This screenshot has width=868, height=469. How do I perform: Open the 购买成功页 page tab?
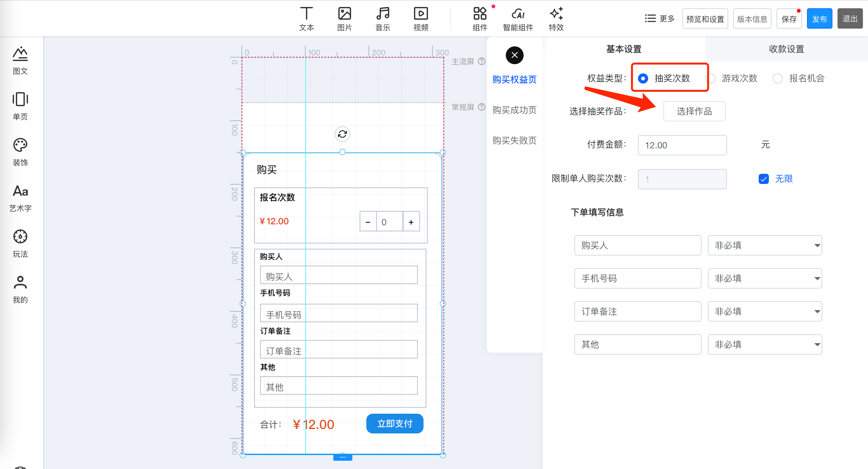[x=514, y=110]
